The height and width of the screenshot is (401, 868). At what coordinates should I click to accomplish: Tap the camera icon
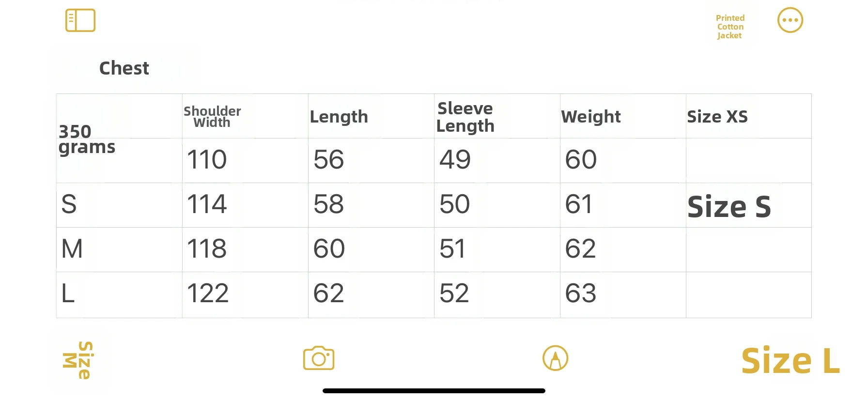[x=319, y=358]
